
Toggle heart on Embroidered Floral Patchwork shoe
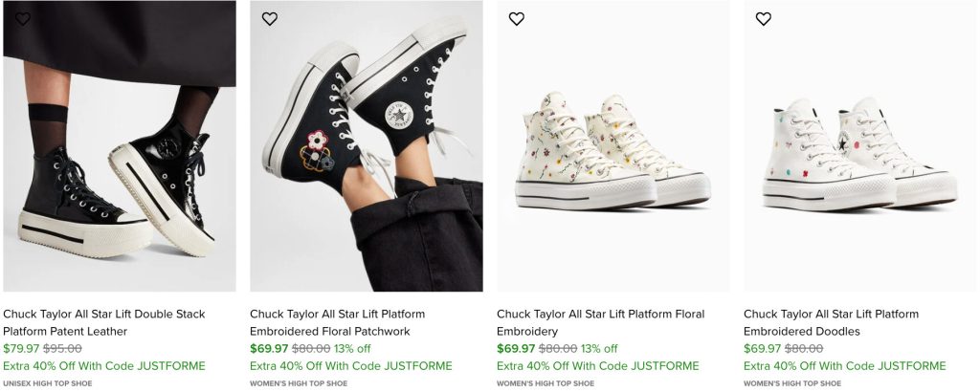(270, 19)
